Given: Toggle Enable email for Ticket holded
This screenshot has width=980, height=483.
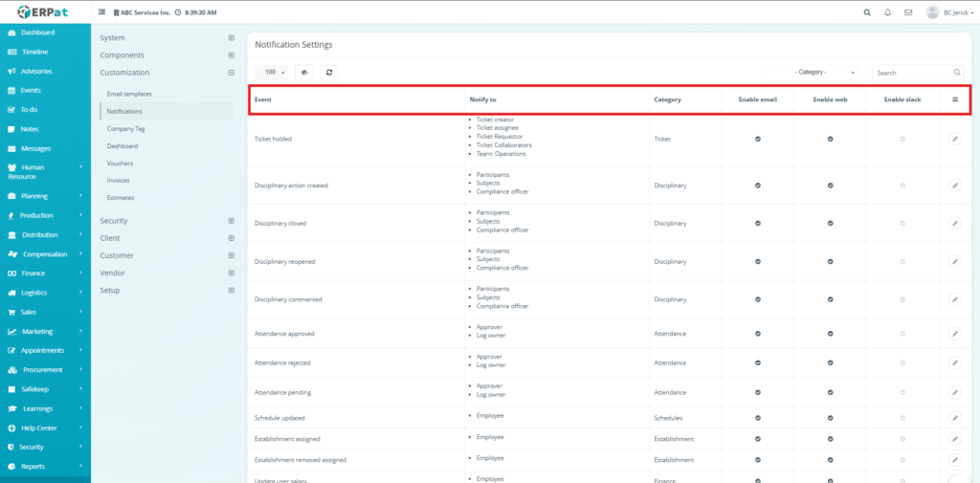Looking at the screenshot, I should pyautogui.click(x=758, y=139).
